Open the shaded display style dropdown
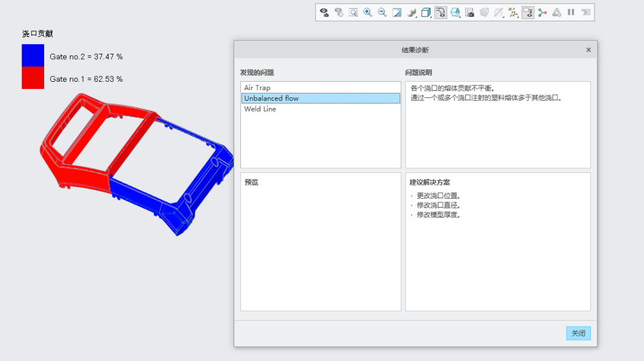This screenshot has height=361, width=644. pyautogui.click(x=411, y=13)
